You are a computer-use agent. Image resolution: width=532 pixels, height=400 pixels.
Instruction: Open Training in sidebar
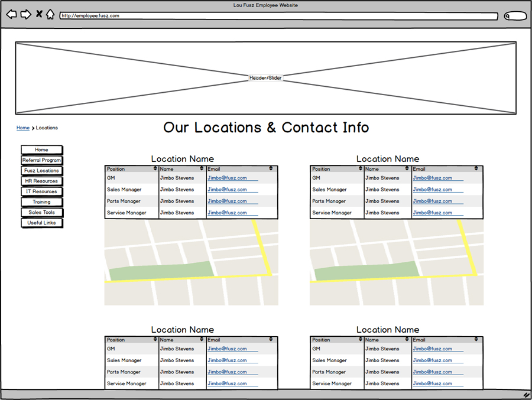(x=42, y=202)
